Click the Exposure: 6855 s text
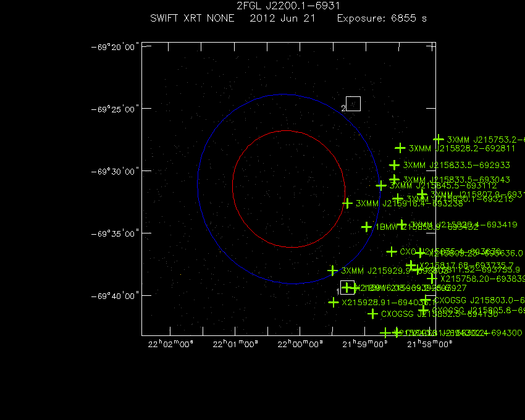525x420 pixels. pos(382,19)
